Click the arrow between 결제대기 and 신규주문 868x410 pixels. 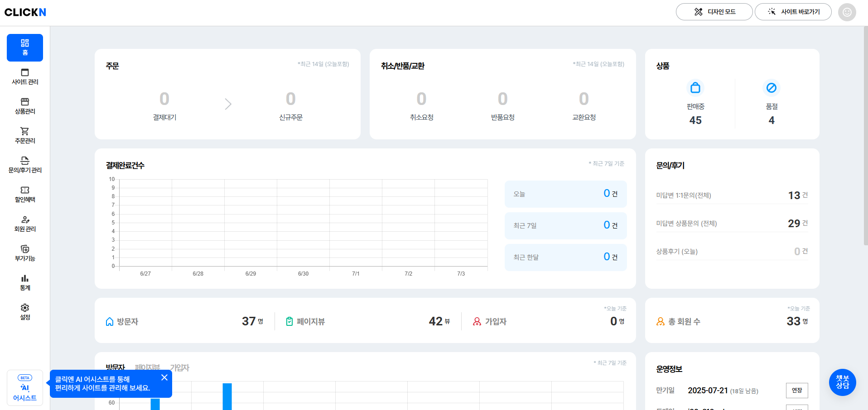pyautogui.click(x=228, y=104)
